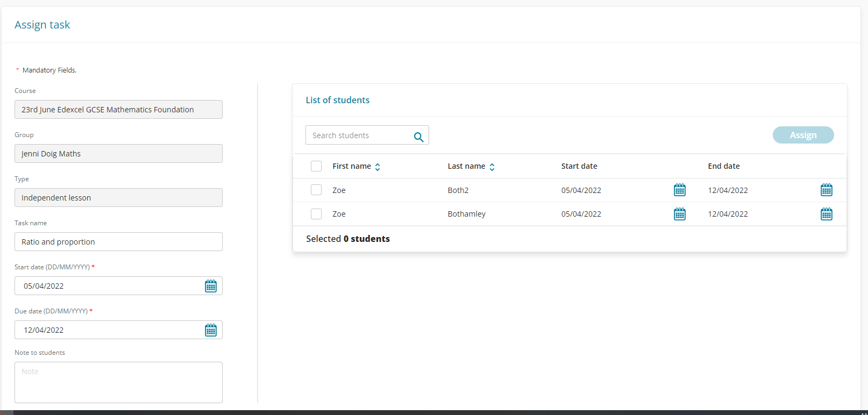Sort students by Last name
Image resolution: width=868 pixels, height=415 pixels.
pos(492,167)
